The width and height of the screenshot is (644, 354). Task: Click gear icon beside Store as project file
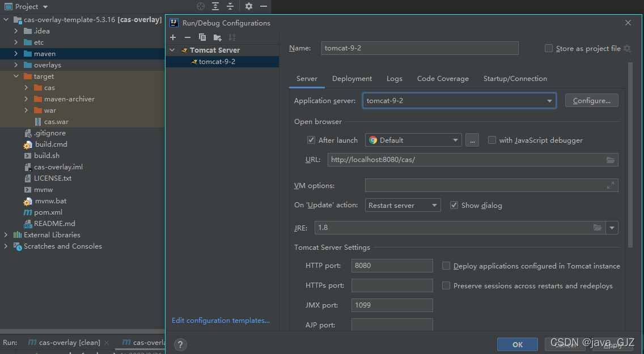tap(627, 48)
